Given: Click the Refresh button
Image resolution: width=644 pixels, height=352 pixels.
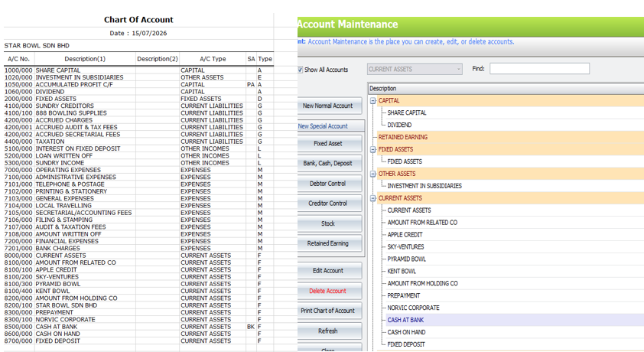Looking at the screenshot, I should click(x=328, y=331).
